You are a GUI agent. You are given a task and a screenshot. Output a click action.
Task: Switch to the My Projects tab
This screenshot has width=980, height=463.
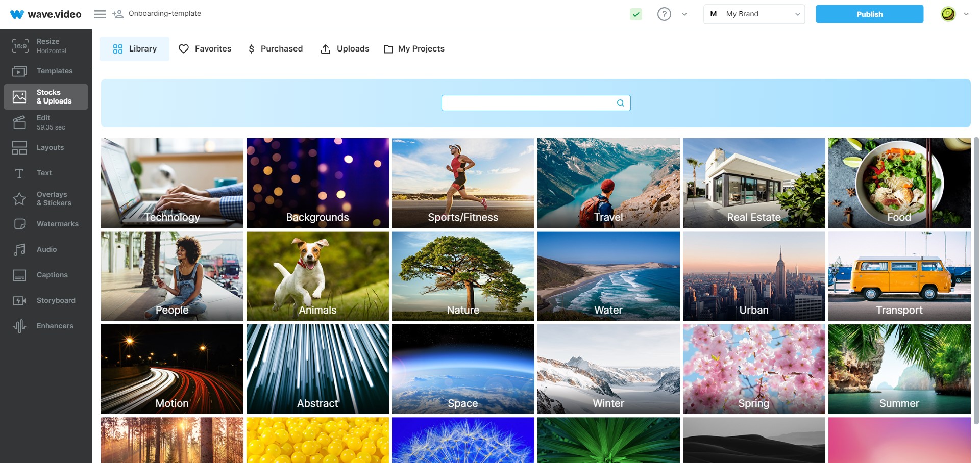click(414, 49)
